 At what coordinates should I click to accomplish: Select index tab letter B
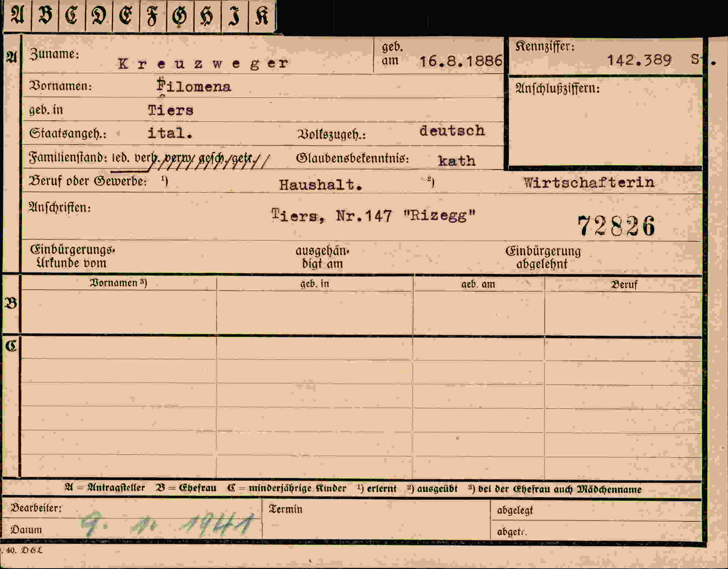click(x=45, y=15)
